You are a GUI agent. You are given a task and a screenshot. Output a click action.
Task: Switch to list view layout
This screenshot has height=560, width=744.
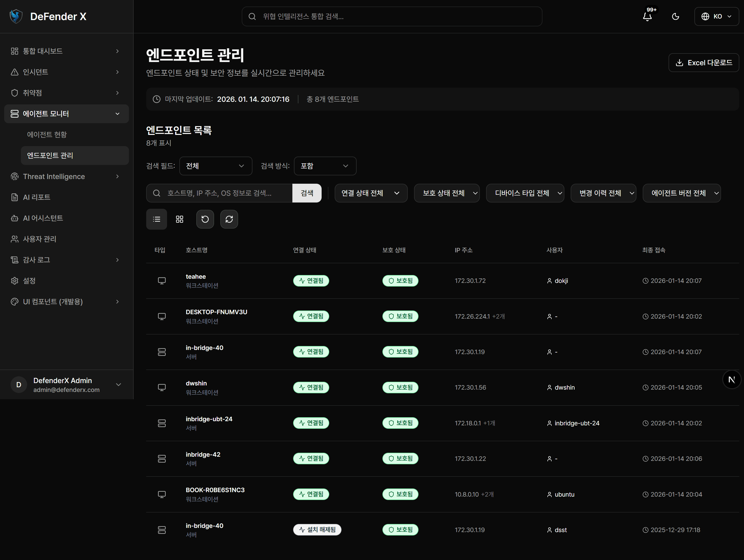point(156,219)
